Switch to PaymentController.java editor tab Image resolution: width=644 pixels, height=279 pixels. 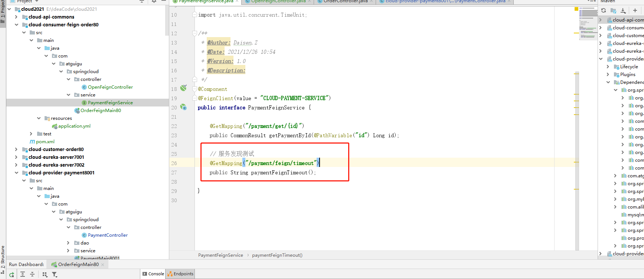pos(445,1)
